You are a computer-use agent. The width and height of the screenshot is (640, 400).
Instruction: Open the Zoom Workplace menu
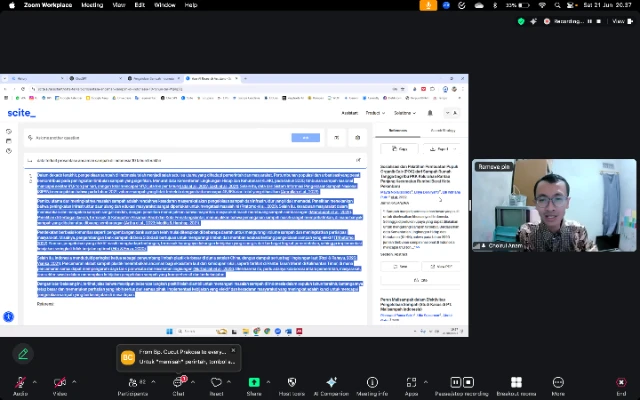coord(48,5)
